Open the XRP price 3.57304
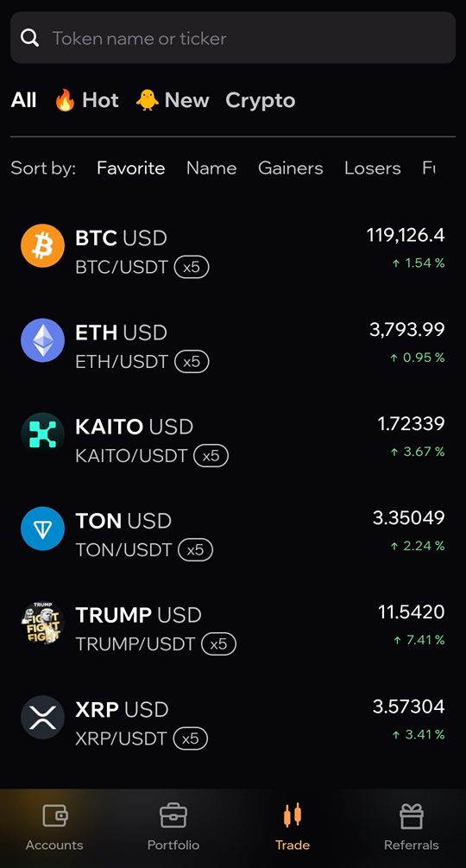 (408, 706)
